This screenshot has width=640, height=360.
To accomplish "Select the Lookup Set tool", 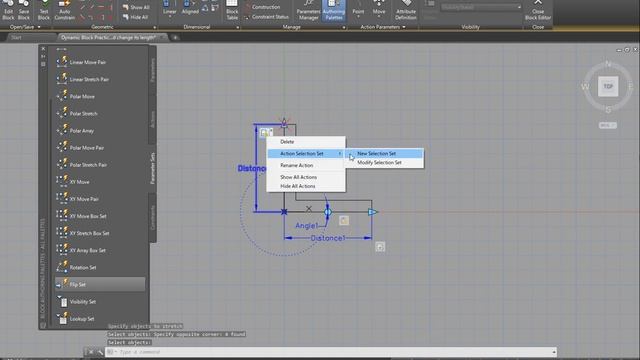I will coord(100,319).
